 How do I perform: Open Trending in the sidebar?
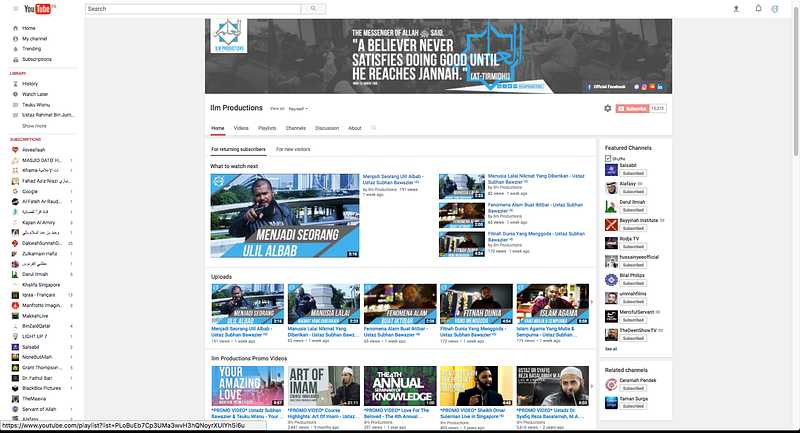[31, 49]
